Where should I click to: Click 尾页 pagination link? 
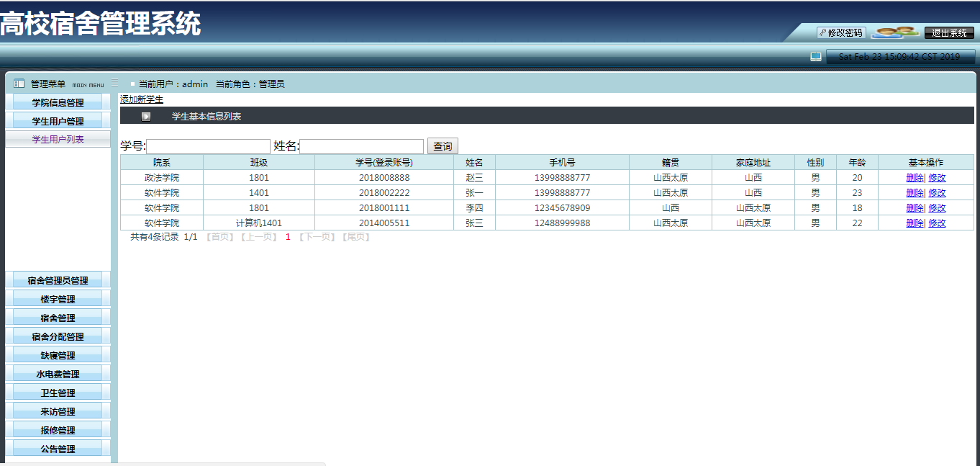click(356, 237)
